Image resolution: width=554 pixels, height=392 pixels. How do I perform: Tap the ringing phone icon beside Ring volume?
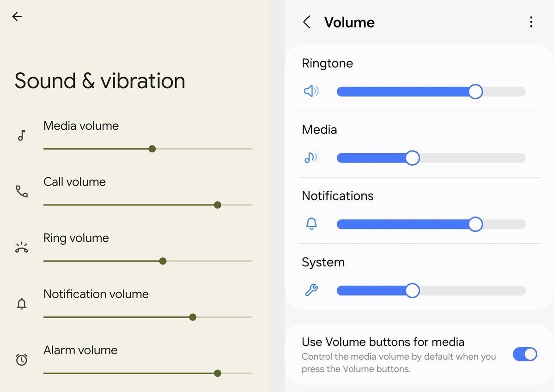click(x=22, y=247)
